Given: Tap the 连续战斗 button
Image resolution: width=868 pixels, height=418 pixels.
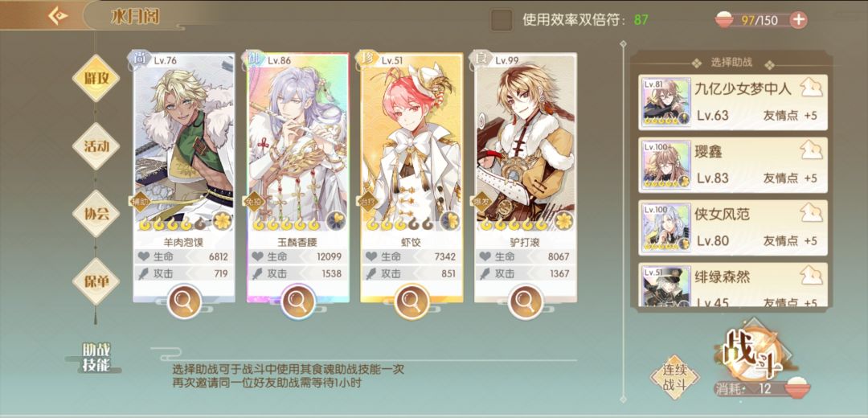Looking at the screenshot, I should coord(675,378).
